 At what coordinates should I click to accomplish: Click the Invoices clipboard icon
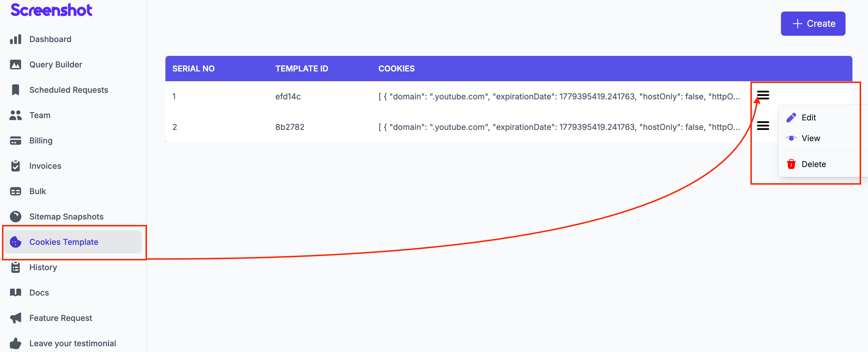(16, 166)
